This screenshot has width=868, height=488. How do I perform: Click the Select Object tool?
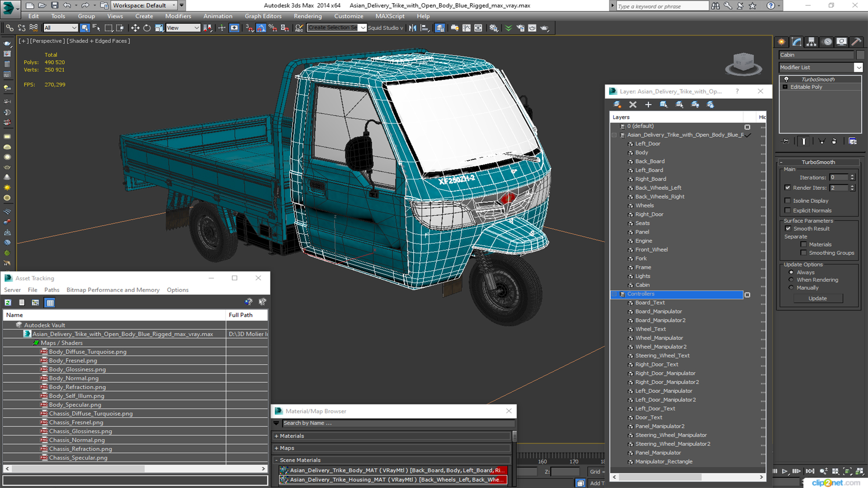click(85, 28)
